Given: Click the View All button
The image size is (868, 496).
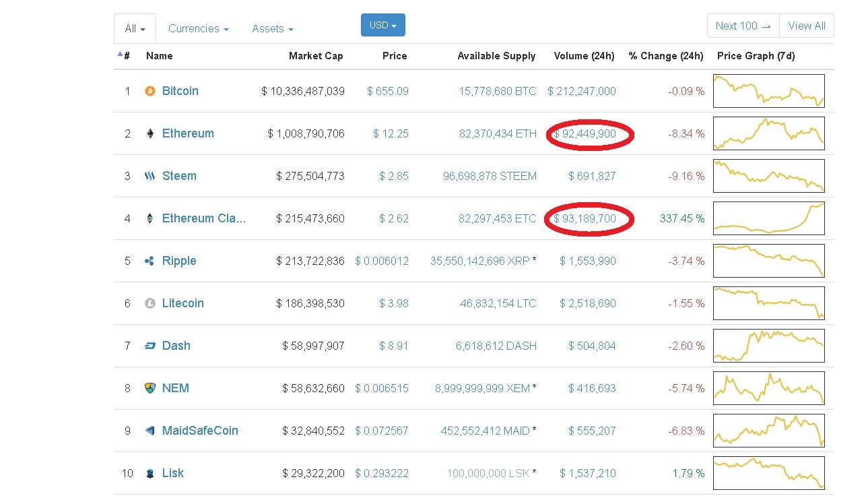Looking at the screenshot, I should (807, 26).
